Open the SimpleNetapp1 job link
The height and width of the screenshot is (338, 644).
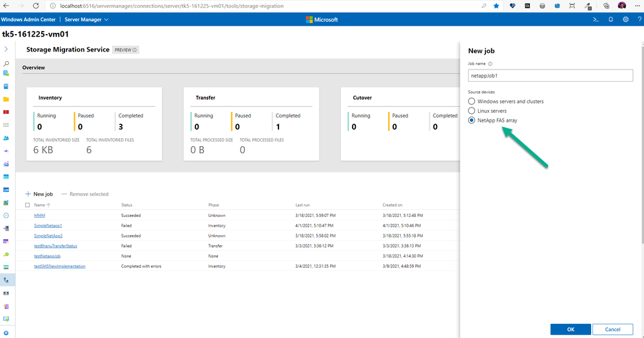tap(48, 225)
